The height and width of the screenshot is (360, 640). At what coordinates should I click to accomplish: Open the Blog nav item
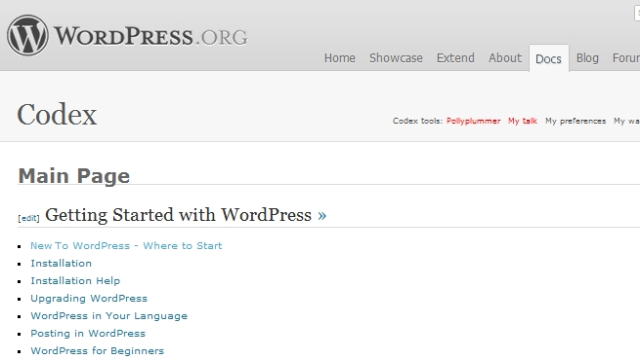(587, 58)
